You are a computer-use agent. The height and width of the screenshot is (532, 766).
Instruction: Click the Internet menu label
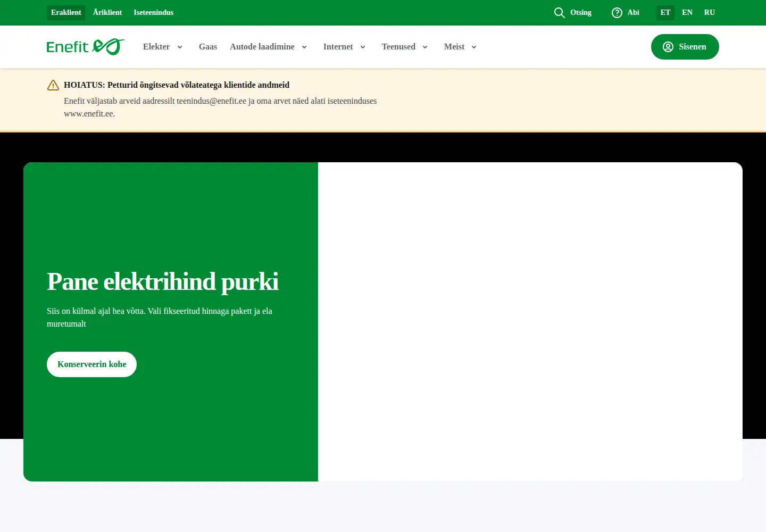coord(338,47)
